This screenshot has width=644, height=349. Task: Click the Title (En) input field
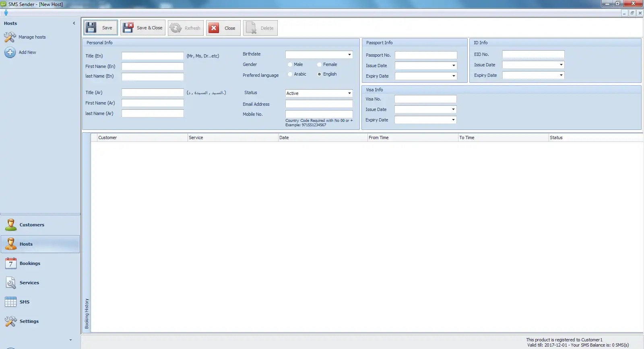153,56
